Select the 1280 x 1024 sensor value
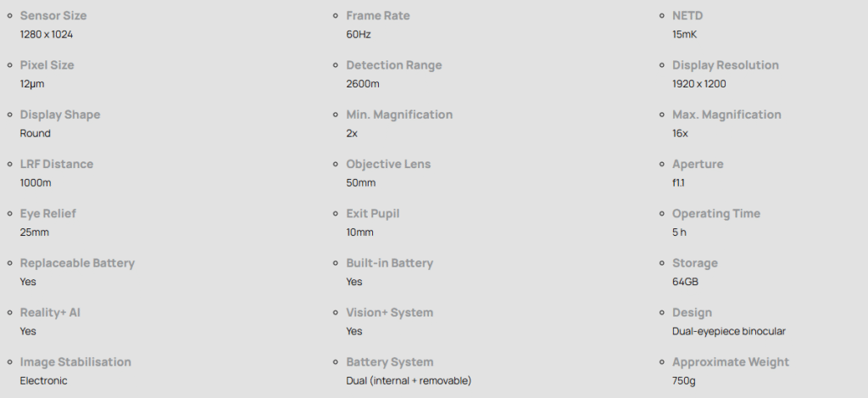The image size is (868, 398). click(x=52, y=35)
